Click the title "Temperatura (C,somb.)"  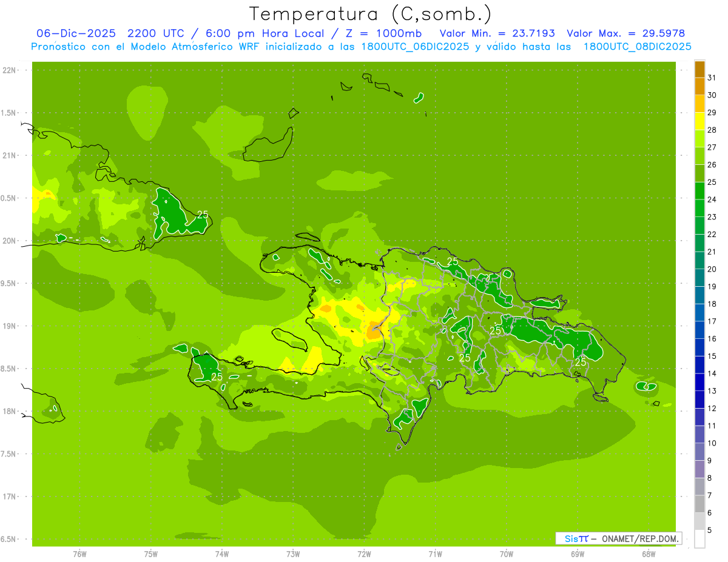(371, 14)
